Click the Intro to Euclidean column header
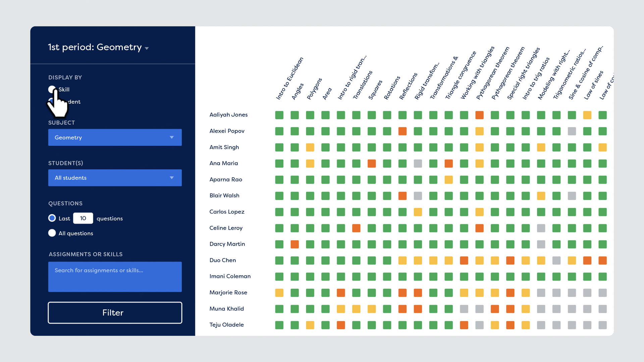644x362 pixels. pos(289,79)
